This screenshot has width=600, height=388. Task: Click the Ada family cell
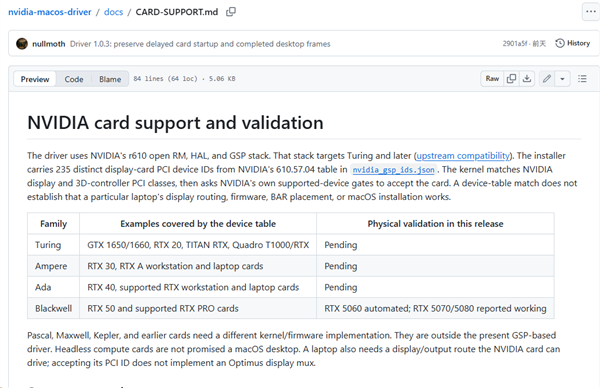click(53, 287)
